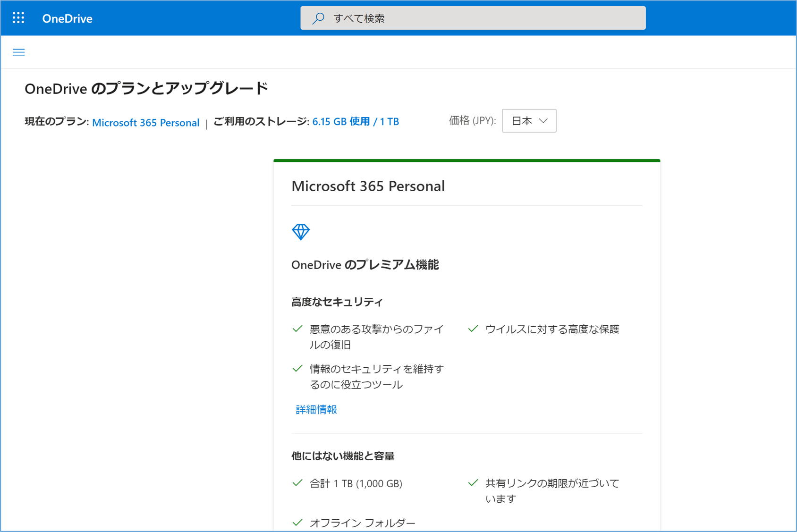
Task: Click the premium diamond icon
Action: pos(301,232)
